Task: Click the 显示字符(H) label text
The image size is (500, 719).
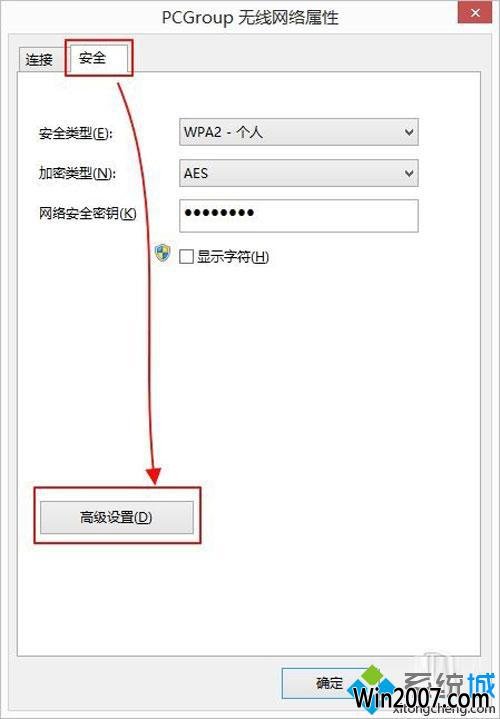Action: point(233,257)
